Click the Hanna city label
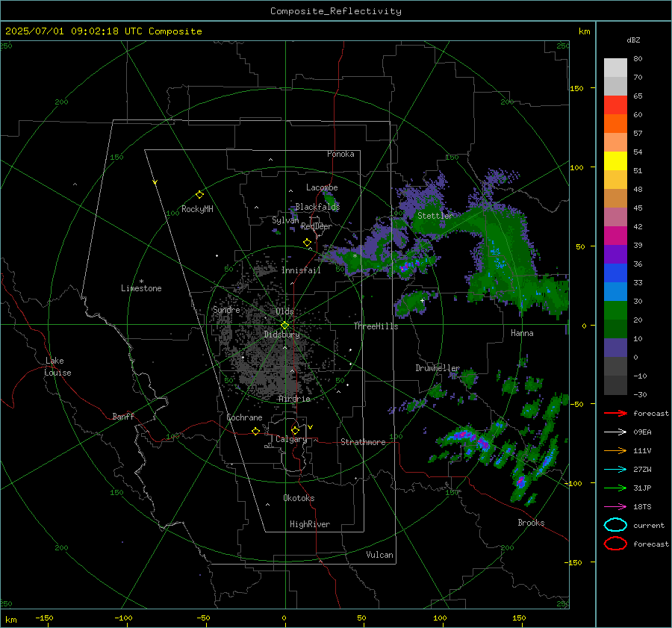This screenshot has height=628, width=672. 522,333
